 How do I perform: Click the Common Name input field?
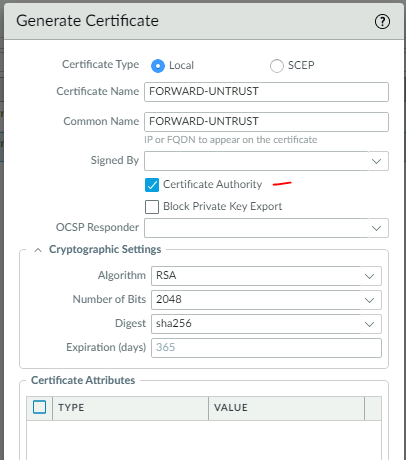point(266,122)
